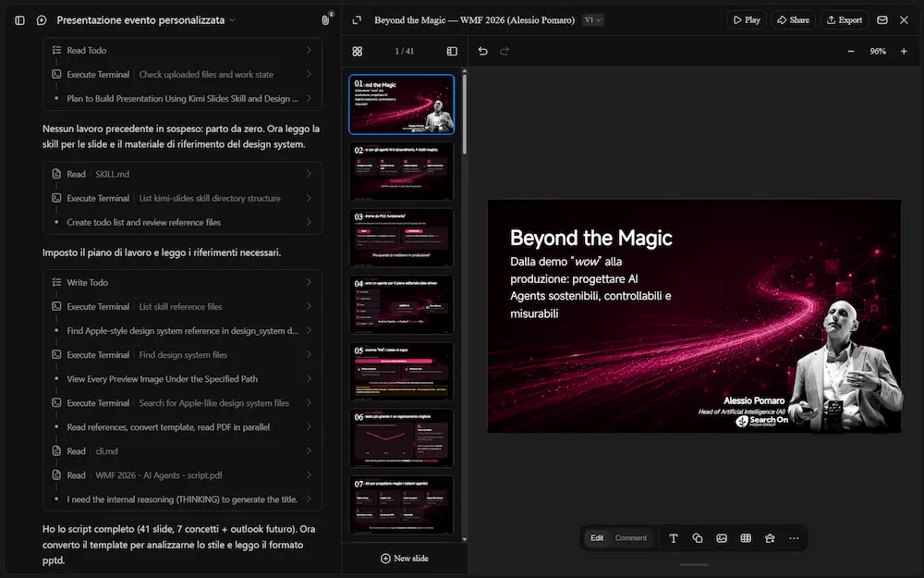Open the theme/style tool in bottom toolbar
The width and height of the screenshot is (924, 578).
[x=770, y=538]
